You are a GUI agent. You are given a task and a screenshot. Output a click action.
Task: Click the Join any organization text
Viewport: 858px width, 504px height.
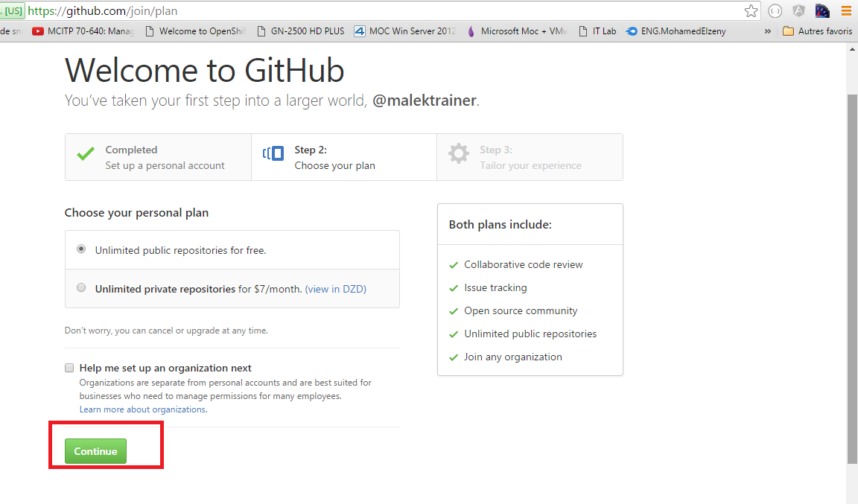[x=512, y=357]
